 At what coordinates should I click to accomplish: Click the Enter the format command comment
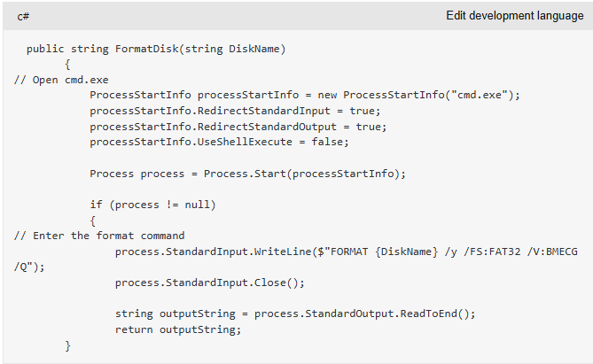click(99, 236)
